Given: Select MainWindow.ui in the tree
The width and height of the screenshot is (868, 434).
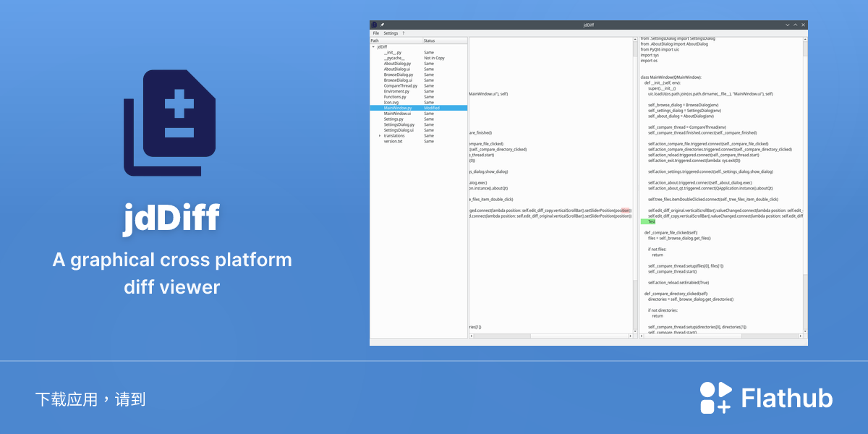Looking at the screenshot, I should click(397, 114).
